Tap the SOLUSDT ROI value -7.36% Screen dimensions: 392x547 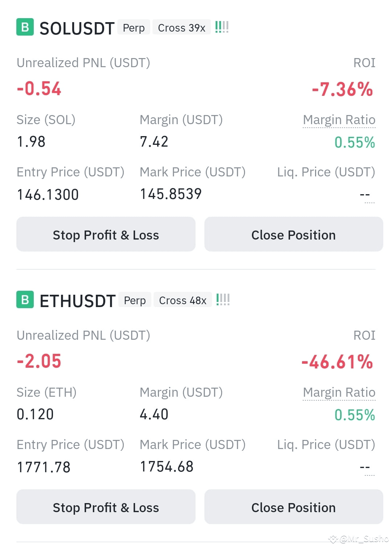342,89
